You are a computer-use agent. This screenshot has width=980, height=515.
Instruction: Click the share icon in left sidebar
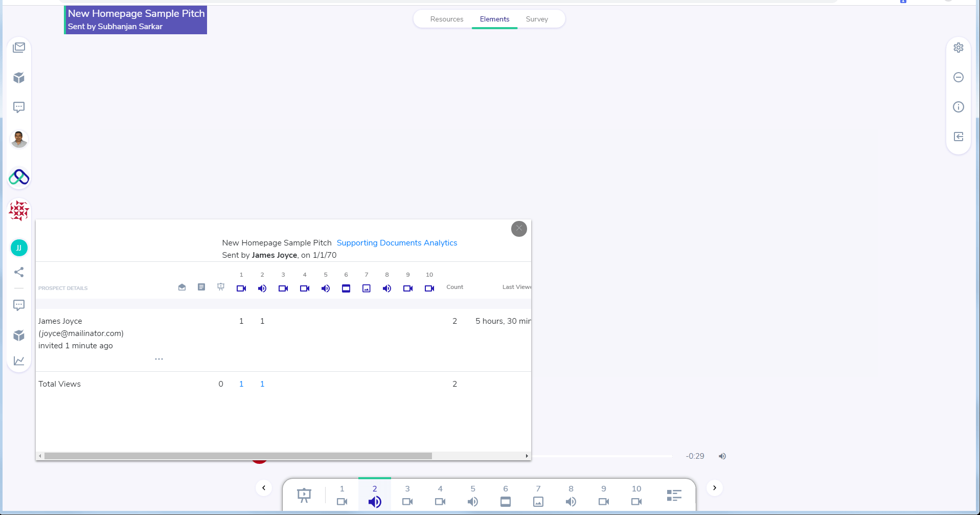click(19, 272)
